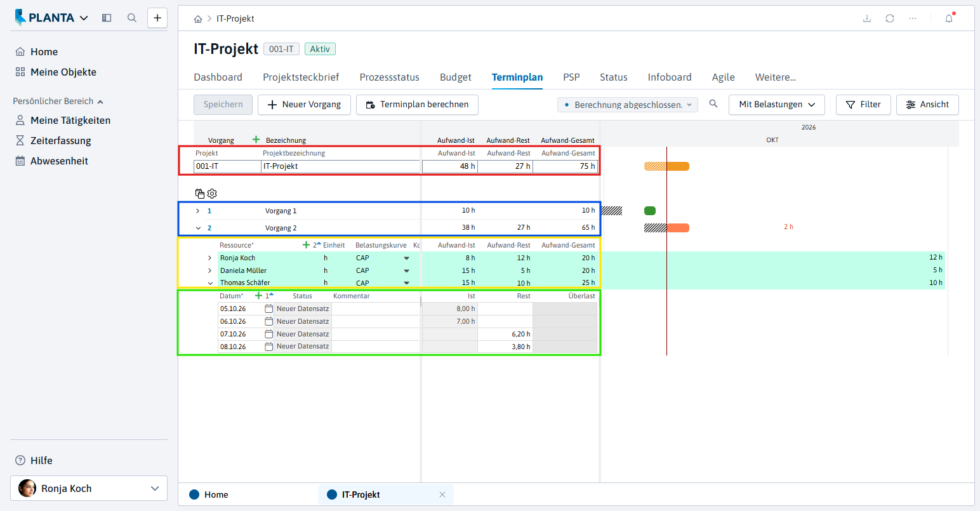
Task: Open the Mit Belastungen dropdown
Action: 777,105
